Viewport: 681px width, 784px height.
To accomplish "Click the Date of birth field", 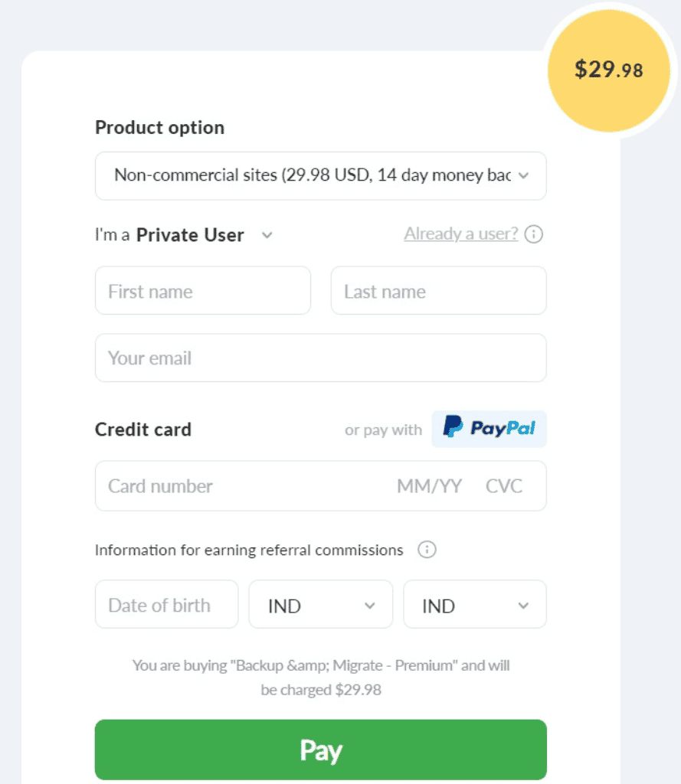I will 167,604.
